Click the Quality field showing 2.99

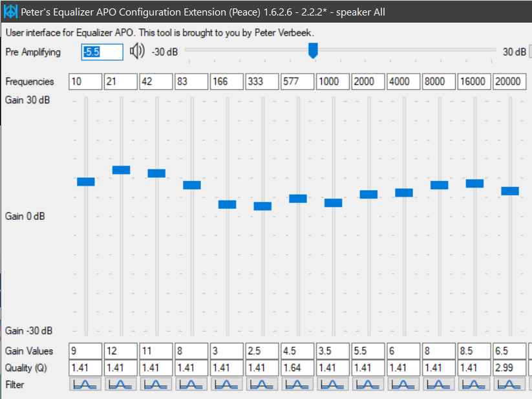(x=509, y=368)
